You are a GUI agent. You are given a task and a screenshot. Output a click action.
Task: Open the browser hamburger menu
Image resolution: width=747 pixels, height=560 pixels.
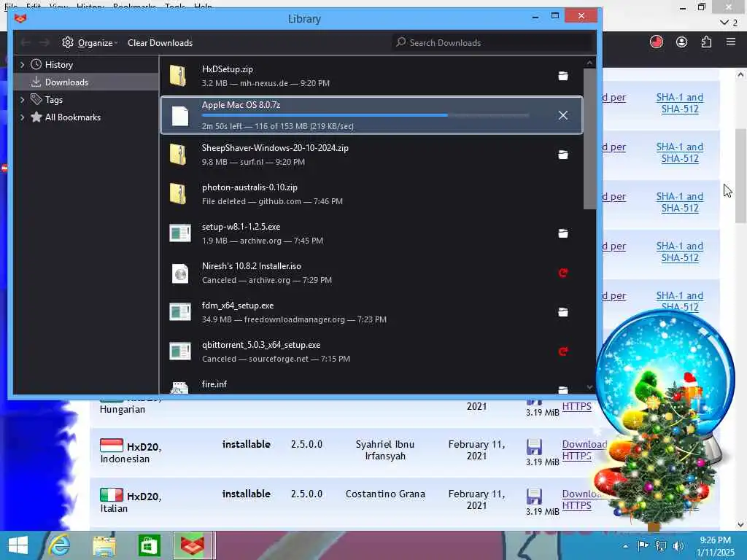731,42
